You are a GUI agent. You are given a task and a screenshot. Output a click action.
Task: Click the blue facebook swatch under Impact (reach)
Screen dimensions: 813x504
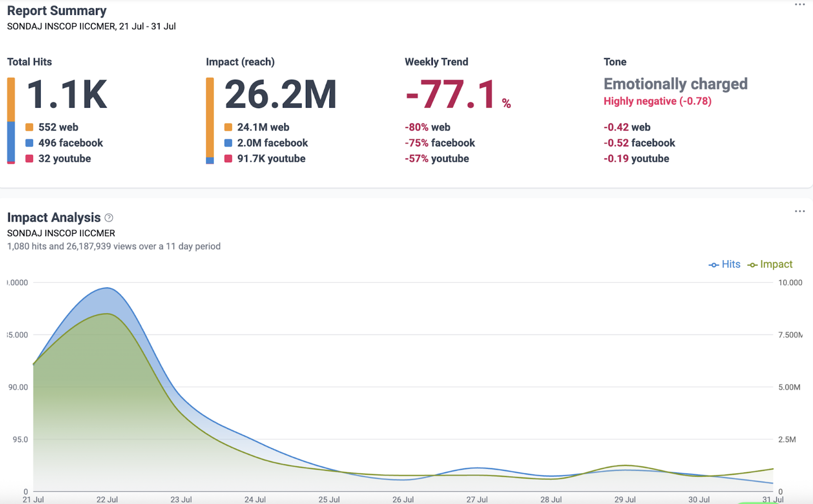coord(228,143)
